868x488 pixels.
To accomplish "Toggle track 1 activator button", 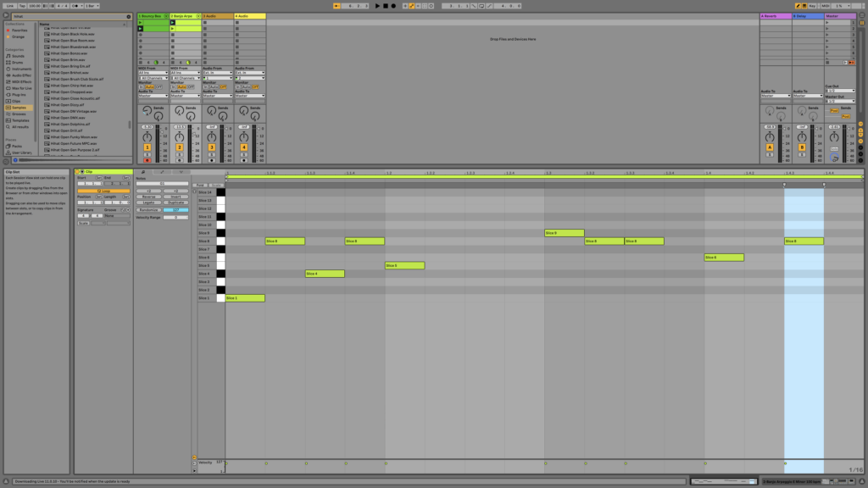I will click(x=147, y=147).
